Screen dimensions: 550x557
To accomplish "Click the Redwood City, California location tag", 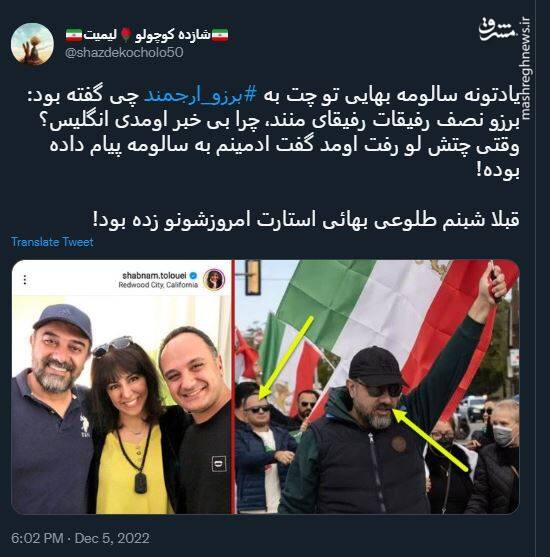I will (x=158, y=285).
